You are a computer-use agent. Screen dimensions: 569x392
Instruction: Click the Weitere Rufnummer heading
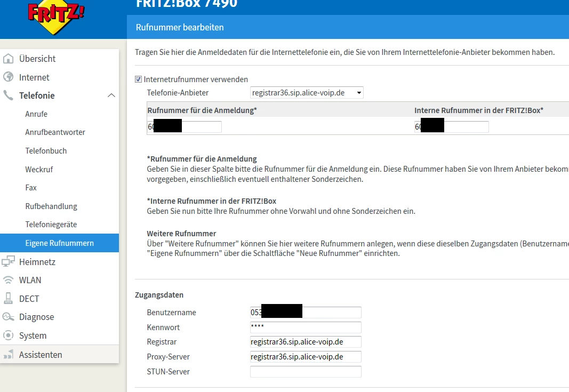(181, 234)
